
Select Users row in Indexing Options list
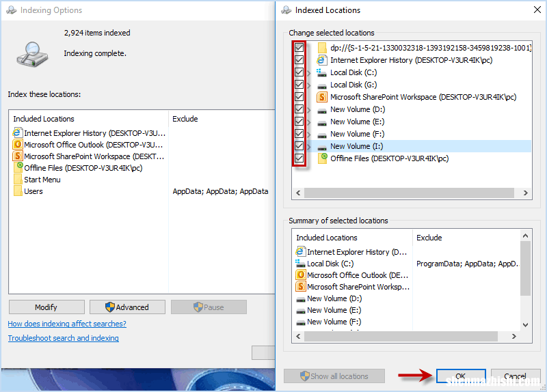(142, 191)
